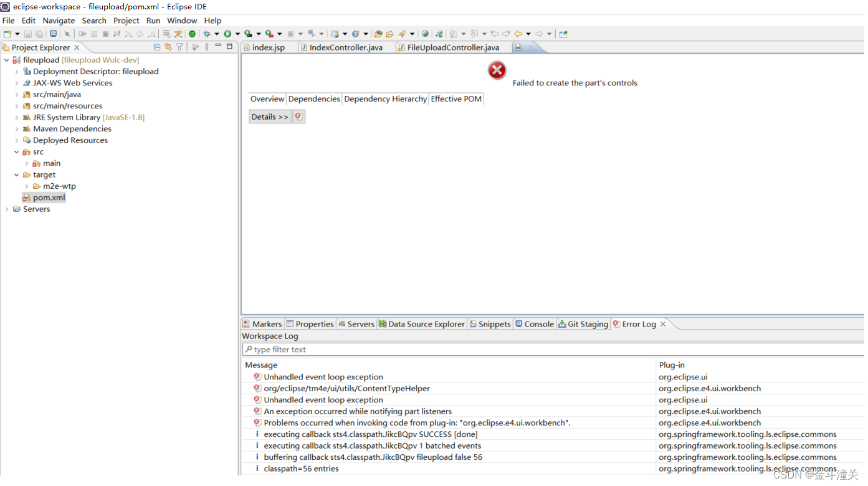Click the Open Type package icon
This screenshot has height=486, width=868.
click(378, 34)
